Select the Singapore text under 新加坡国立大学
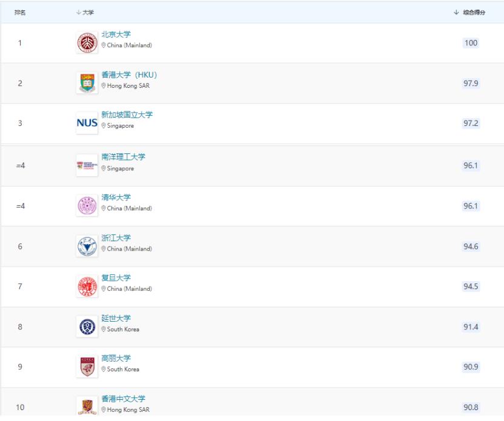The height and width of the screenshot is (421, 504). 121,125
